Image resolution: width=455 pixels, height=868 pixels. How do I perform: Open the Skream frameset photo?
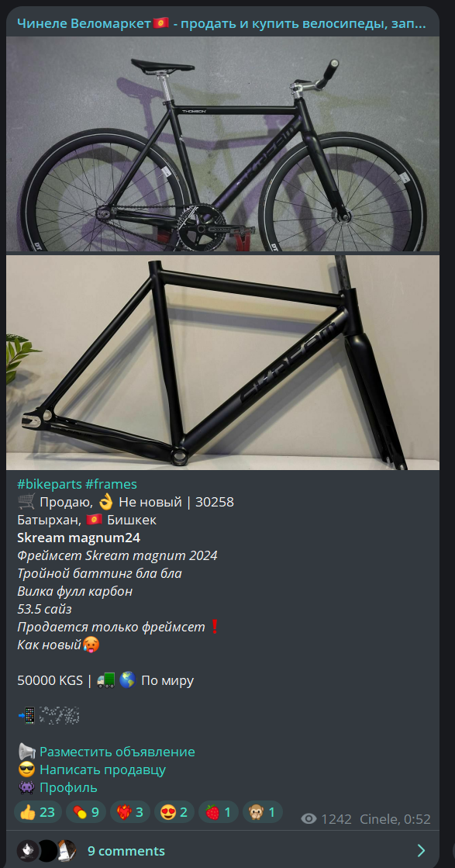click(222, 362)
